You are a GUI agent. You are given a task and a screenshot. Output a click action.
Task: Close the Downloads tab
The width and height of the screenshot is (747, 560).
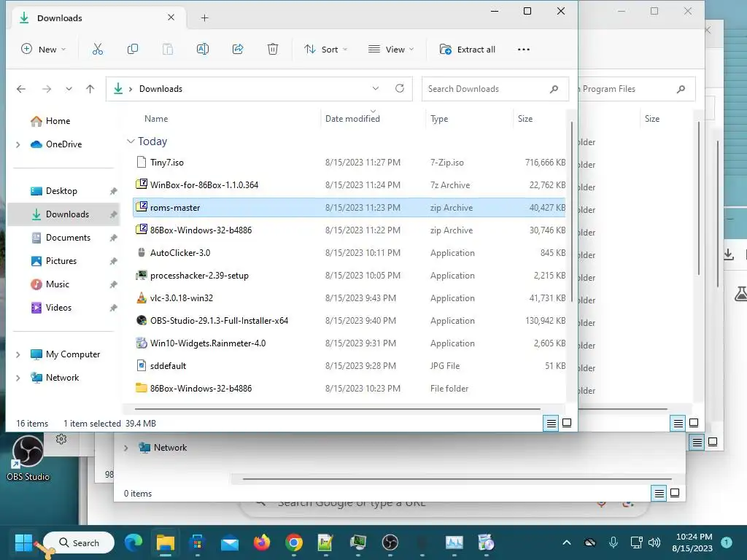tap(171, 17)
